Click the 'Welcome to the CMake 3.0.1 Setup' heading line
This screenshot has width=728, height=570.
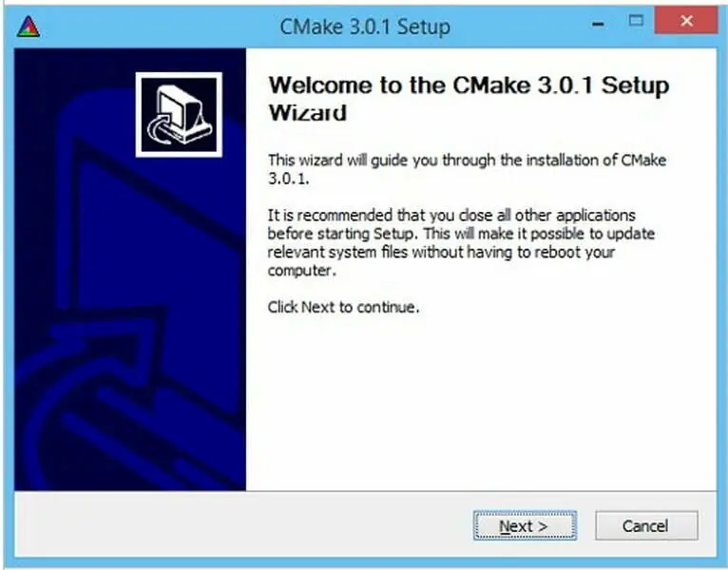(469, 85)
